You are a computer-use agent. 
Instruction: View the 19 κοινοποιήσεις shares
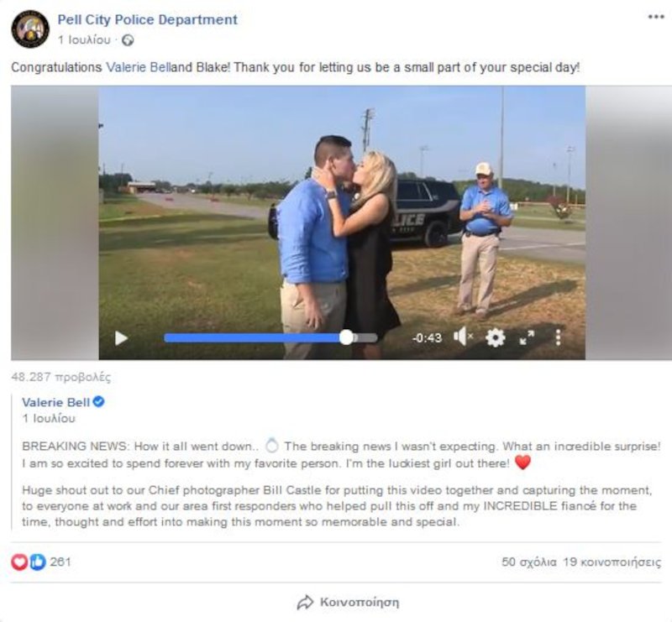click(612, 562)
